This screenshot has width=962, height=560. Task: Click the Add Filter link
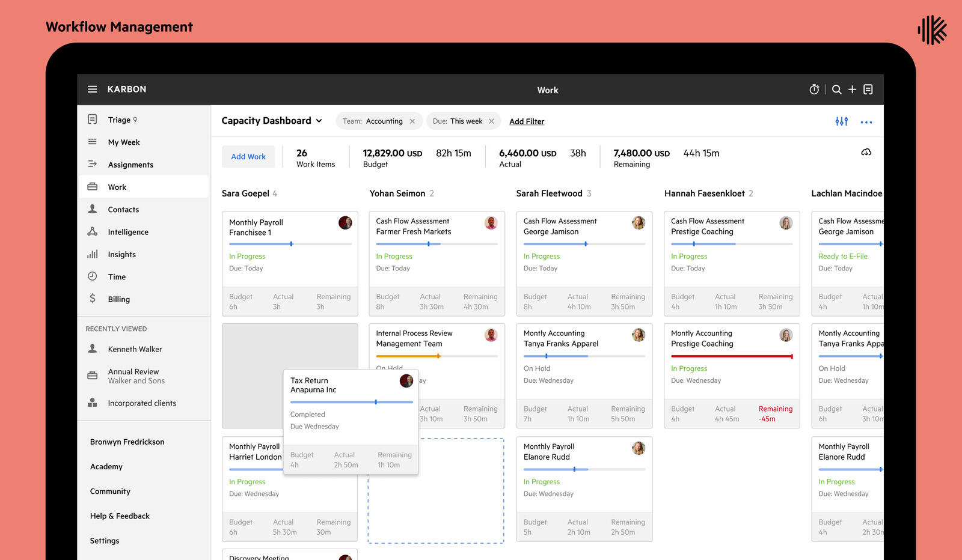tap(527, 121)
